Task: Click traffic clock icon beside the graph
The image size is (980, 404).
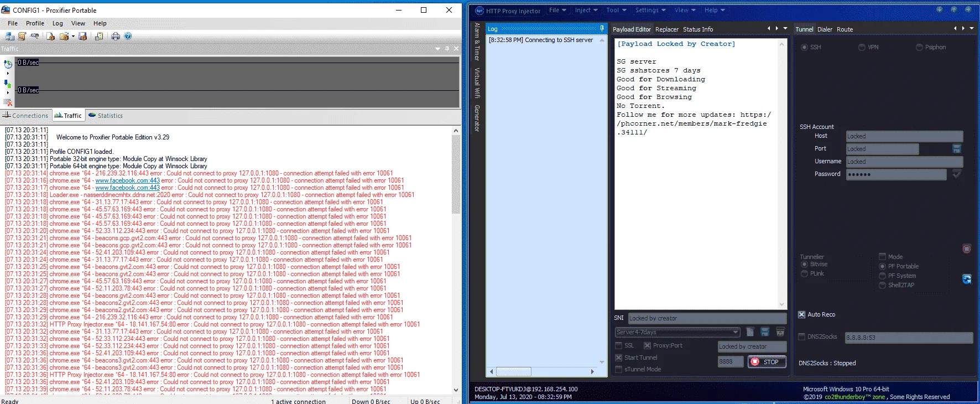Action: pos(8,64)
